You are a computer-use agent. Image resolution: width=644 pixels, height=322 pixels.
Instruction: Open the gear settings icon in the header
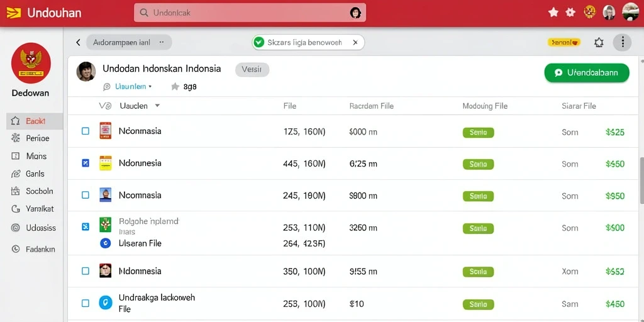(x=570, y=13)
